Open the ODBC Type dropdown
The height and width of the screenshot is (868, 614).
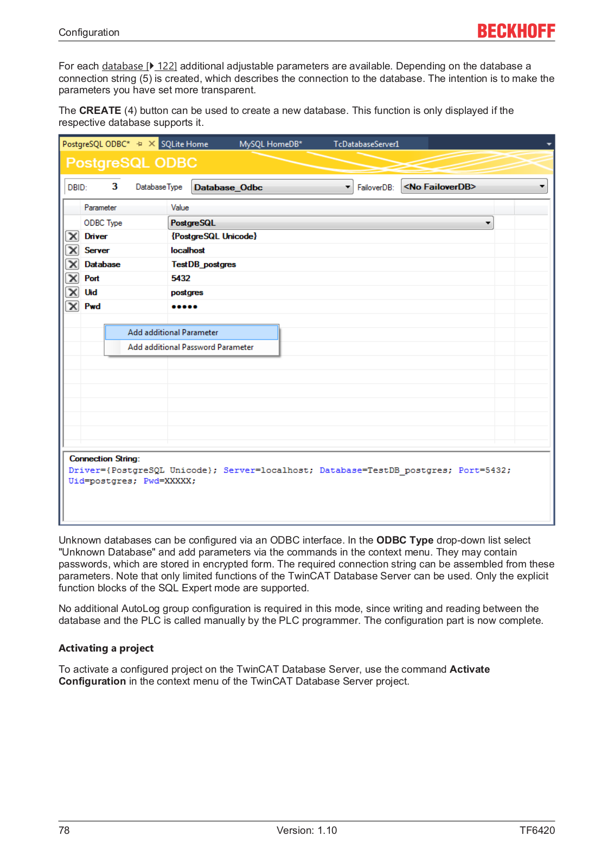(331, 223)
